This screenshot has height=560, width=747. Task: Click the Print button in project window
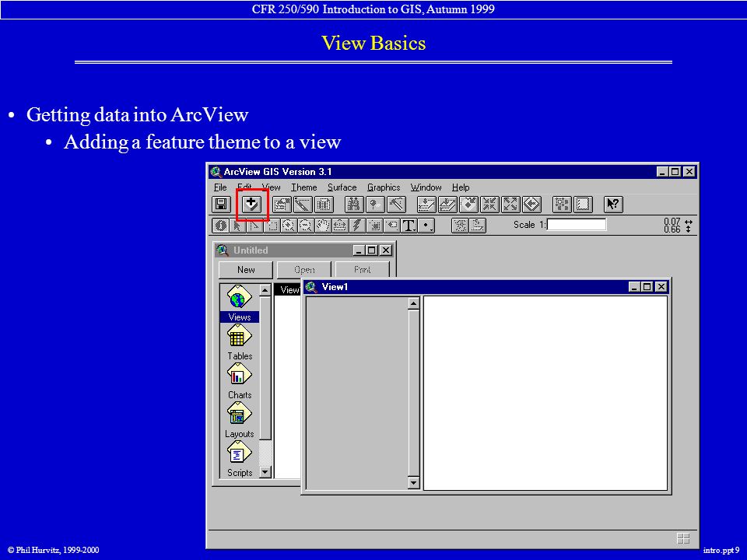click(362, 270)
